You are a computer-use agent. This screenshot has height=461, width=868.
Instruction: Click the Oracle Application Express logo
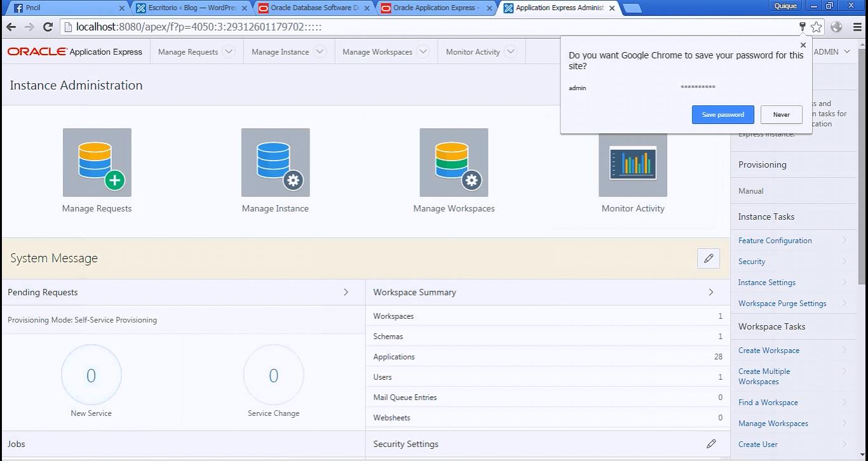click(x=75, y=51)
